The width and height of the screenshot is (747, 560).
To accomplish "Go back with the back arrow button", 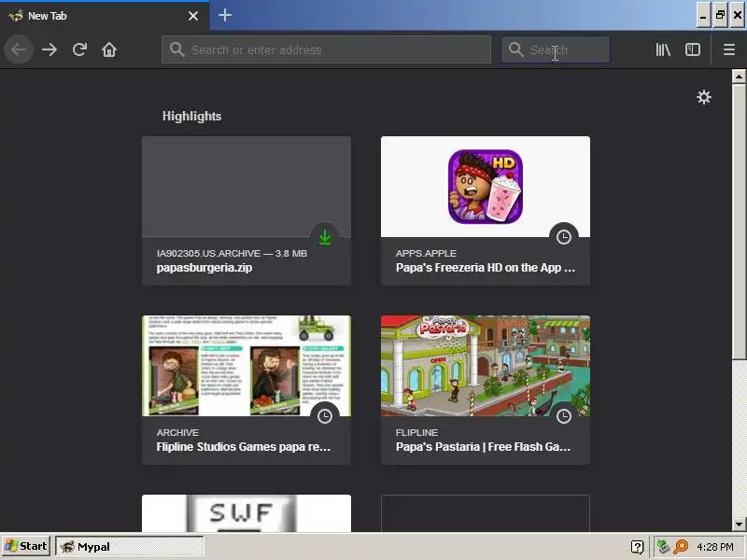I will point(19,49).
